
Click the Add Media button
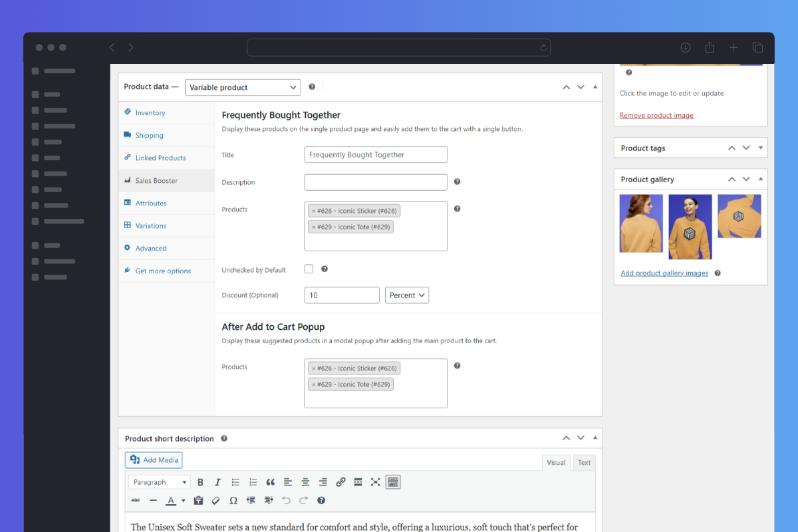(154, 460)
